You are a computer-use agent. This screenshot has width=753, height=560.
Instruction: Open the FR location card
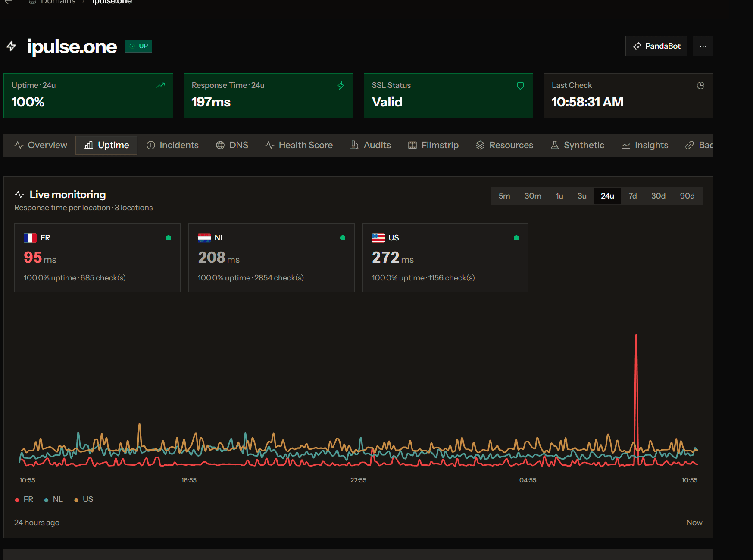point(97,258)
